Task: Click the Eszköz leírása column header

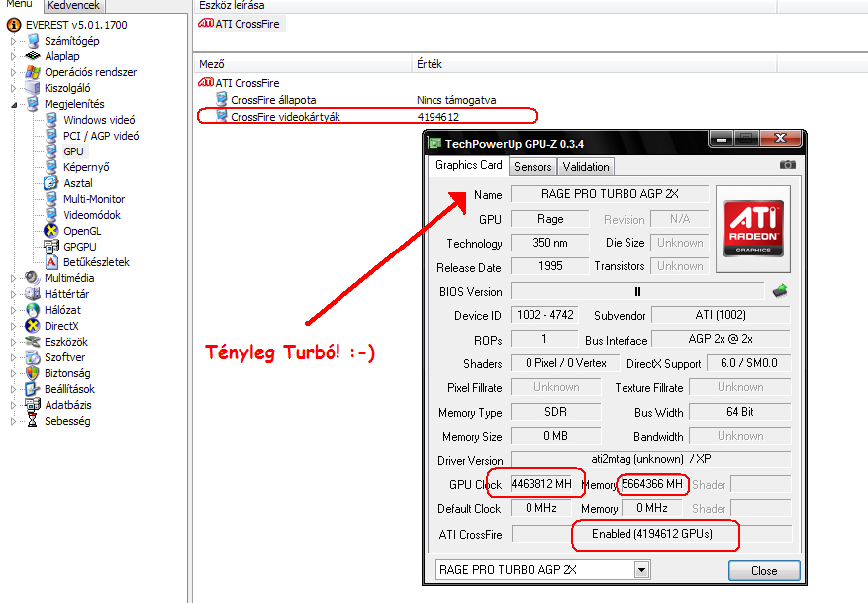Action: 486,6
